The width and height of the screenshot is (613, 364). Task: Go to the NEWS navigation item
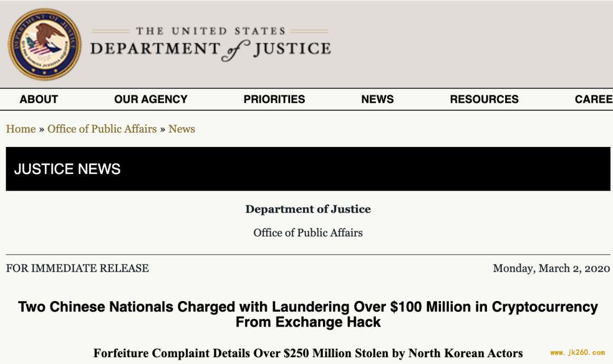(x=377, y=99)
